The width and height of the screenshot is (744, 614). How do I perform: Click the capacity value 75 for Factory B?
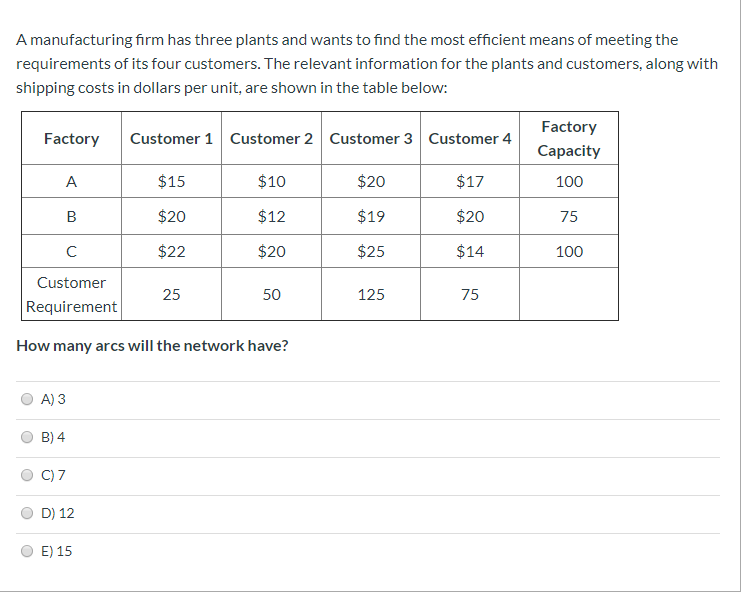pyautogui.click(x=568, y=216)
